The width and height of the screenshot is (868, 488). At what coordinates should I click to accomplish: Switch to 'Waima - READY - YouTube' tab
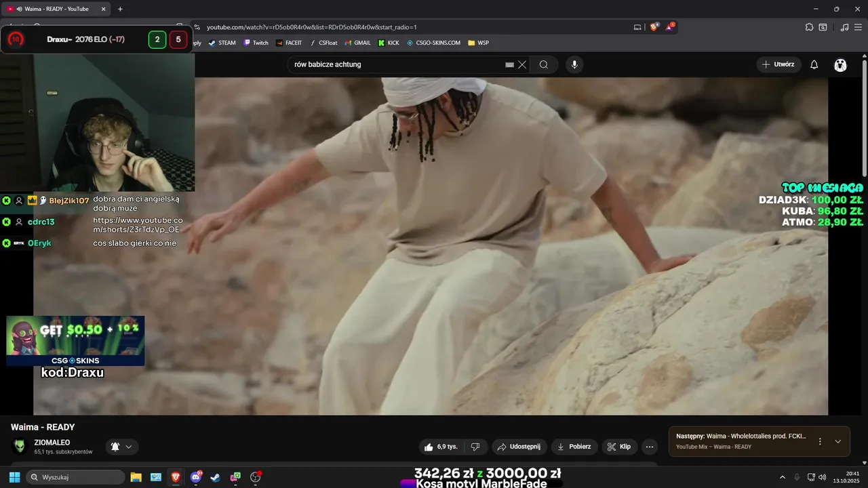[56, 9]
